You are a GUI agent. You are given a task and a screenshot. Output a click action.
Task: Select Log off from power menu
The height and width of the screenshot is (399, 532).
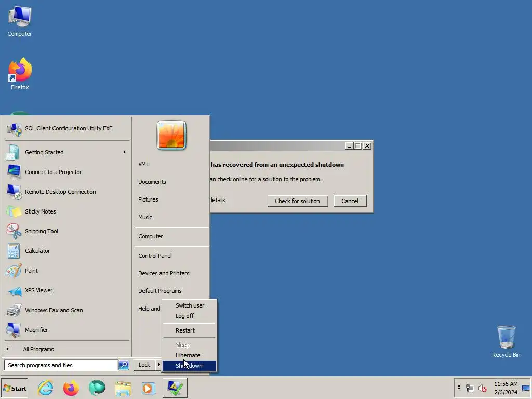click(189, 316)
